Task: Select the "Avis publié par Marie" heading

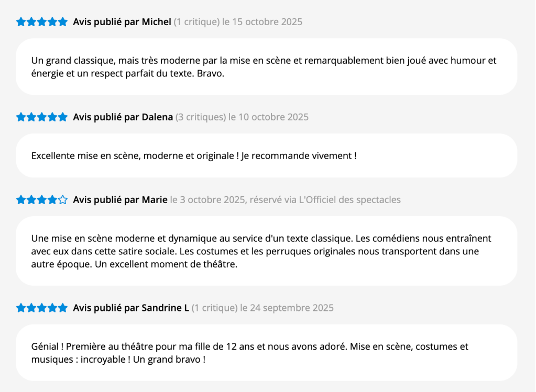Action: (120, 200)
